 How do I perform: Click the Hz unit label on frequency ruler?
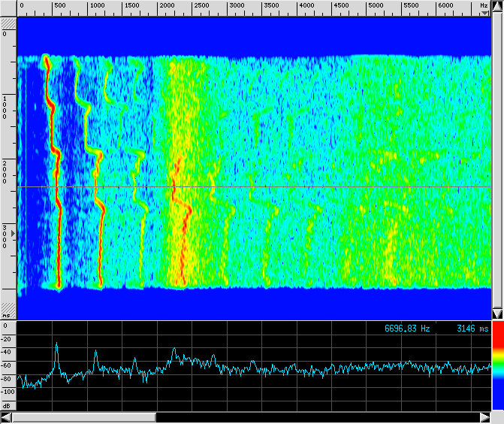click(x=484, y=5)
